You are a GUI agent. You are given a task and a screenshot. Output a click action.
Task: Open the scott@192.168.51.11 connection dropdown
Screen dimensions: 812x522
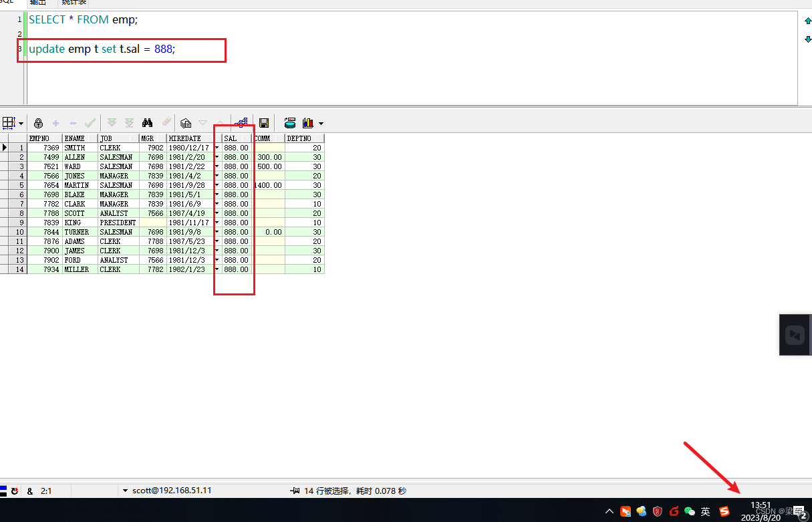[x=125, y=491]
